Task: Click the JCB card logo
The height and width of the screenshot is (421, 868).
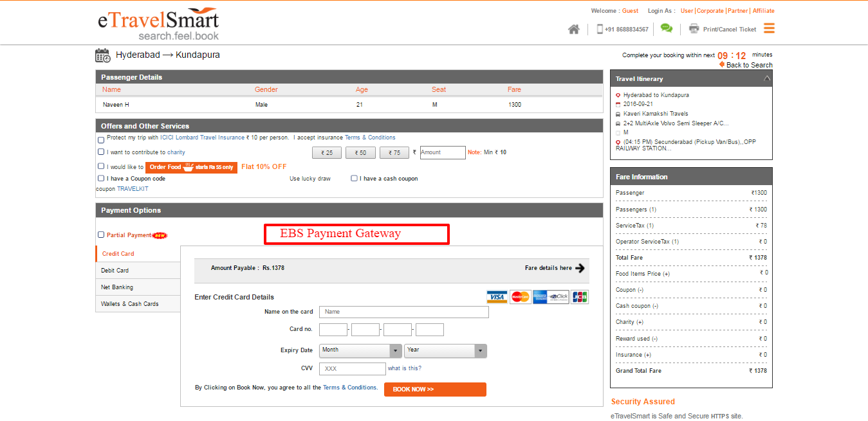Action: pyautogui.click(x=580, y=296)
